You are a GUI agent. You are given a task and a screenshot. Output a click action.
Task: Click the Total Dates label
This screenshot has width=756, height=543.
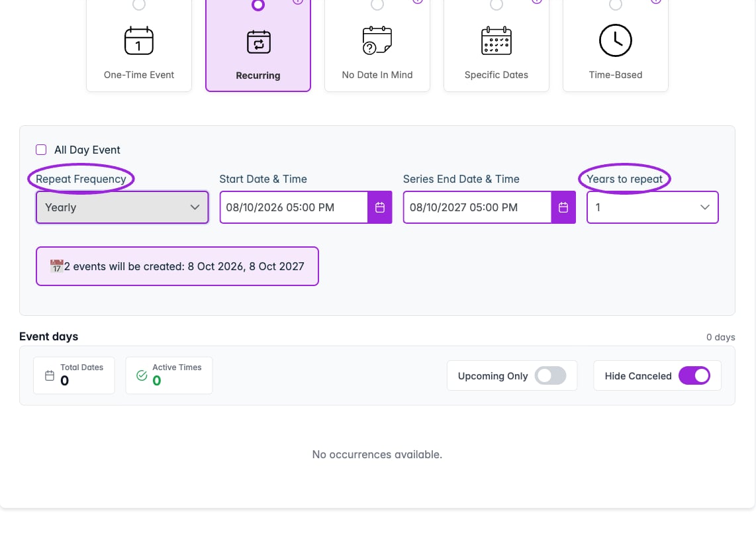coord(82,368)
